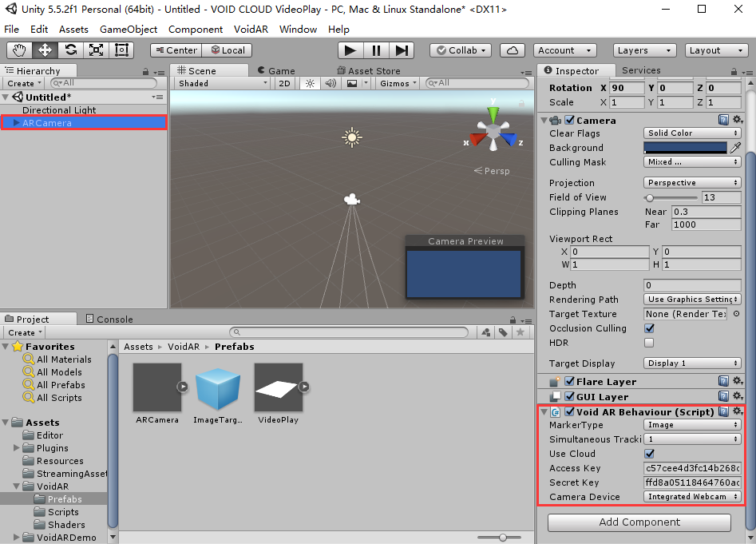Click Assets in the breadcrumb path
The image size is (756, 544).
tap(138, 347)
